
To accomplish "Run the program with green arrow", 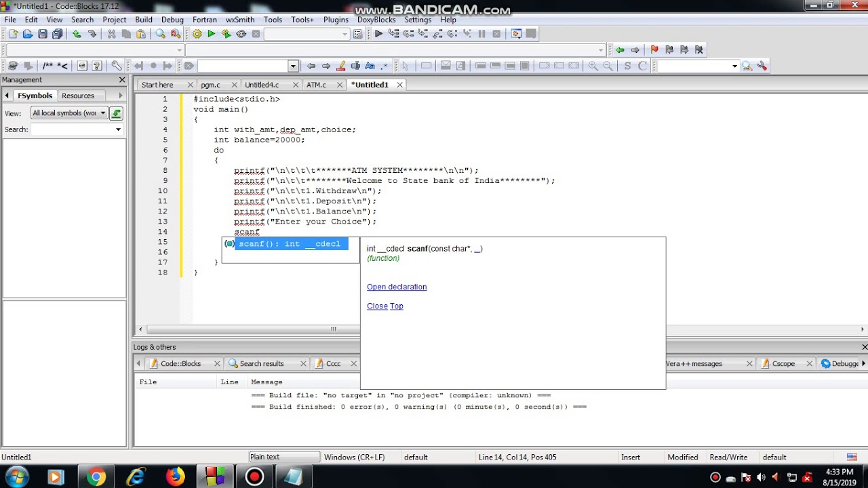I will pyautogui.click(x=212, y=34).
